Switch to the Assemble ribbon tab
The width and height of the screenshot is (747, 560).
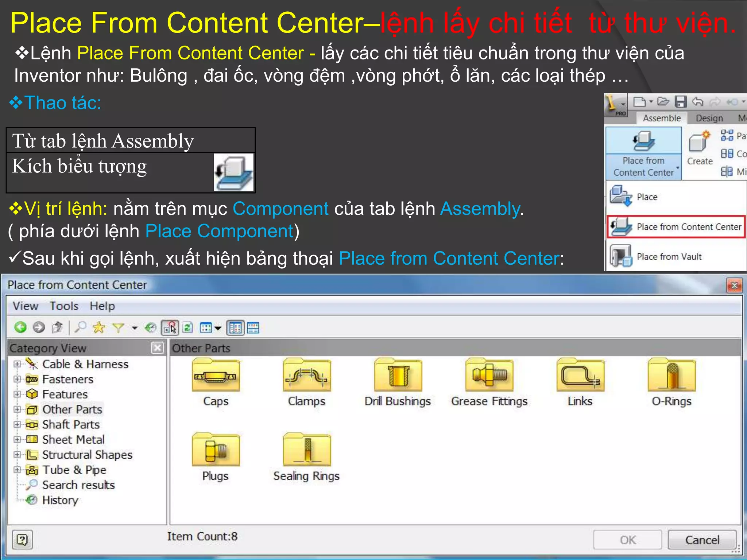click(662, 118)
